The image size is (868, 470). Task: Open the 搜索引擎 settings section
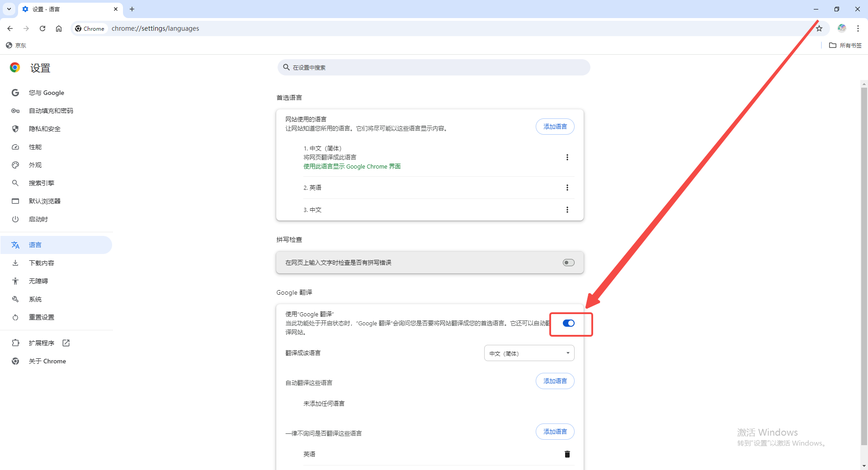coord(57,183)
